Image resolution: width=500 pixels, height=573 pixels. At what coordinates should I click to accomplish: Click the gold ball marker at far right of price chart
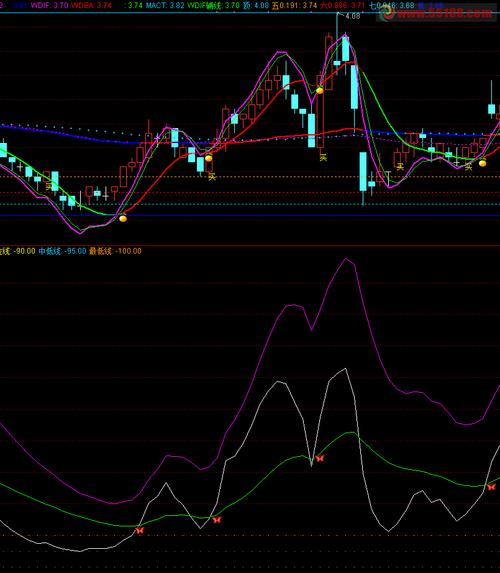coord(482,163)
